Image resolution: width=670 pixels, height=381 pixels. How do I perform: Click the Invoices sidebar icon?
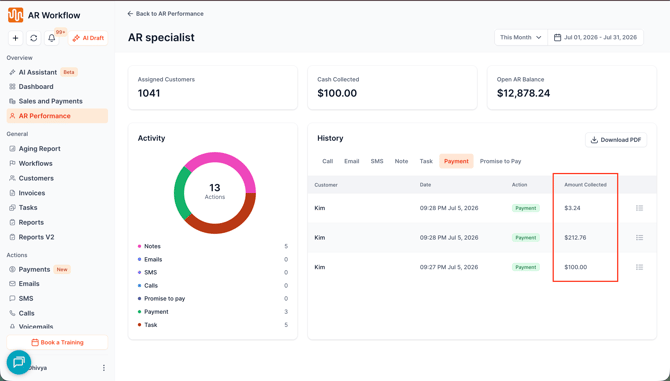(x=12, y=193)
